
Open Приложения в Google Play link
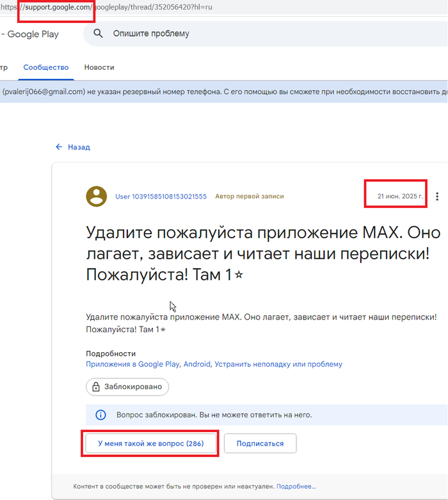pyautogui.click(x=132, y=364)
